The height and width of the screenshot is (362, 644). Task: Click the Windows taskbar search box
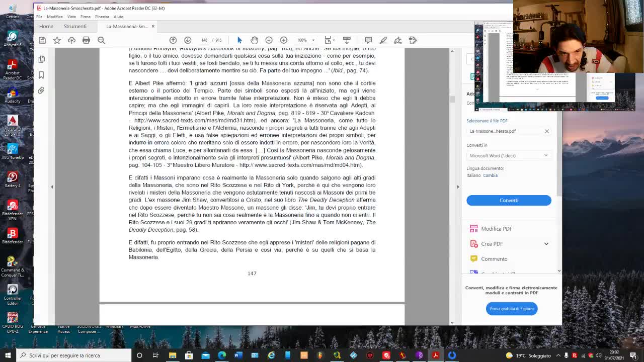(74, 355)
